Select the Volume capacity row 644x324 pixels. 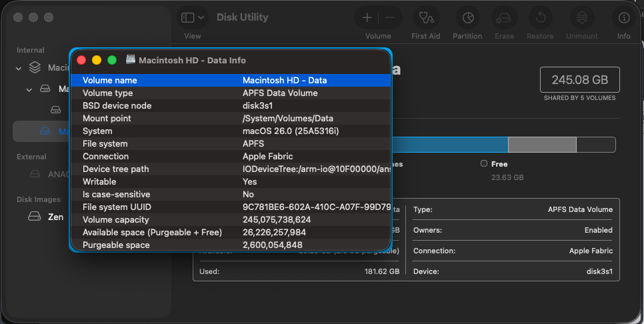(x=231, y=220)
